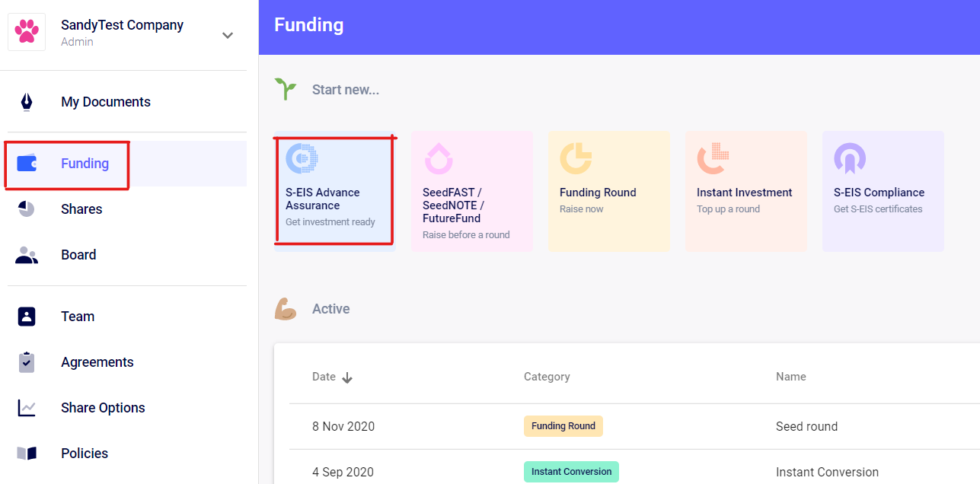Select the 4 Sep 2020 date cell
Viewport: 980px width, 484px height.
[x=343, y=472]
